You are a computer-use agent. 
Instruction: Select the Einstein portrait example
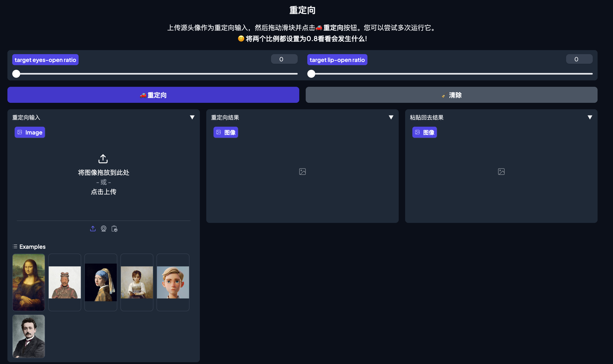coord(29,336)
